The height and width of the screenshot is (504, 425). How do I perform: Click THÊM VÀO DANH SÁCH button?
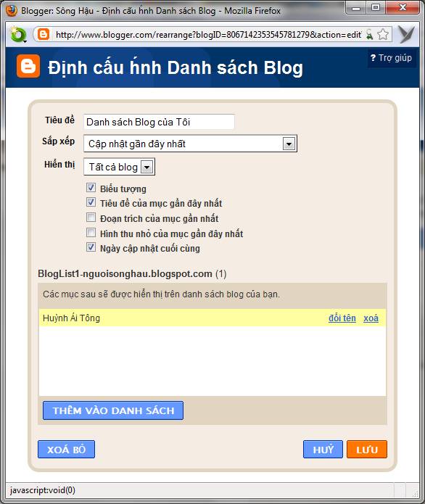[113, 410]
